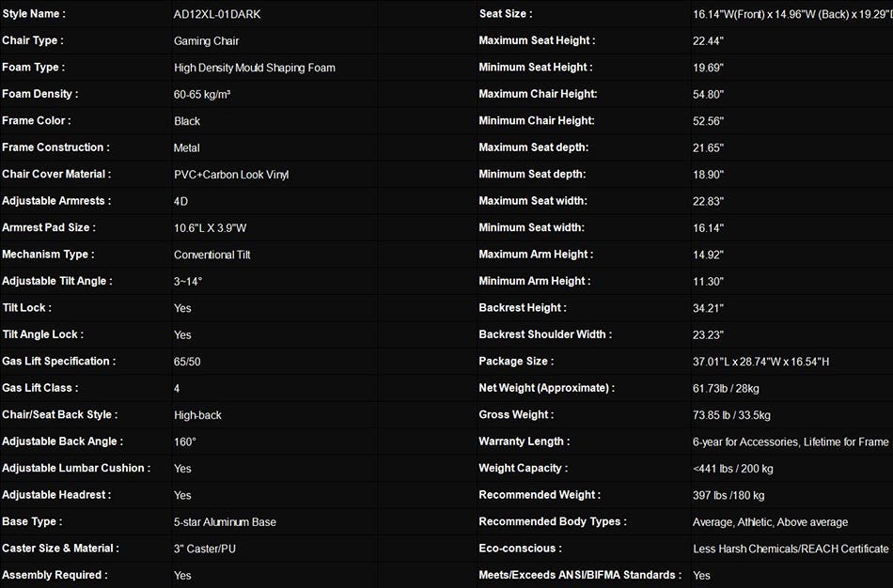893x588 pixels.
Task: Select the 60-65 kg/m³ value
Action: click(202, 95)
